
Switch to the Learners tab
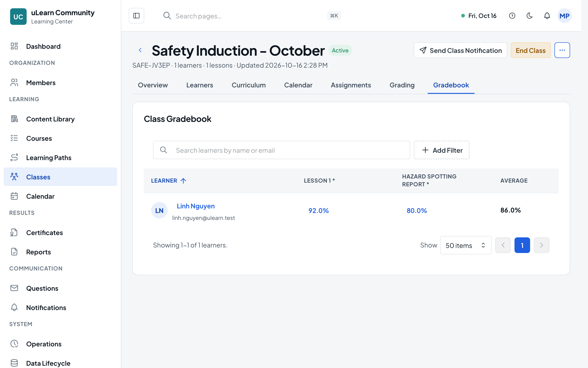(199, 85)
